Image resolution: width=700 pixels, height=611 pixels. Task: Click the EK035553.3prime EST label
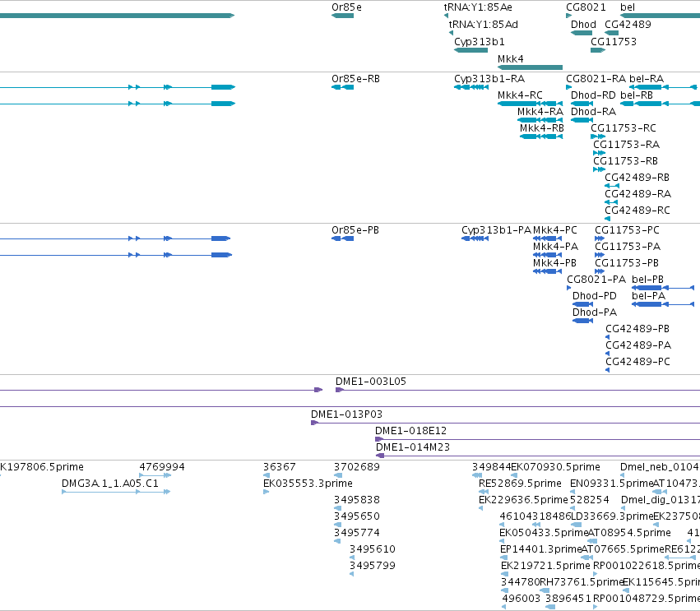[308, 484]
